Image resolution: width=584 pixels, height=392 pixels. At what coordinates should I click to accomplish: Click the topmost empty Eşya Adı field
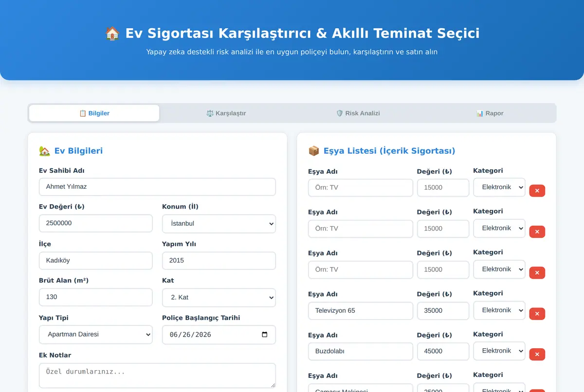361,188
